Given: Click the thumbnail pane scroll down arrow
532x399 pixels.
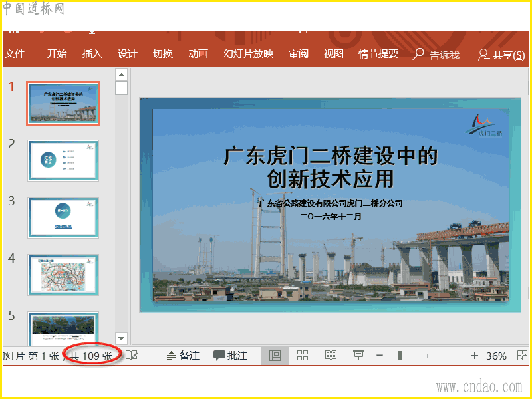Looking at the screenshot, I should tap(122, 338).
